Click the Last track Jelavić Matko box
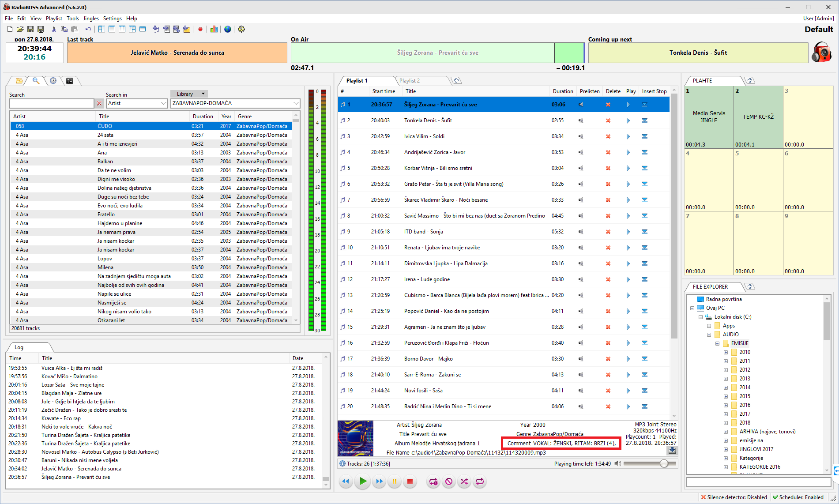839x504 pixels. pos(177,53)
